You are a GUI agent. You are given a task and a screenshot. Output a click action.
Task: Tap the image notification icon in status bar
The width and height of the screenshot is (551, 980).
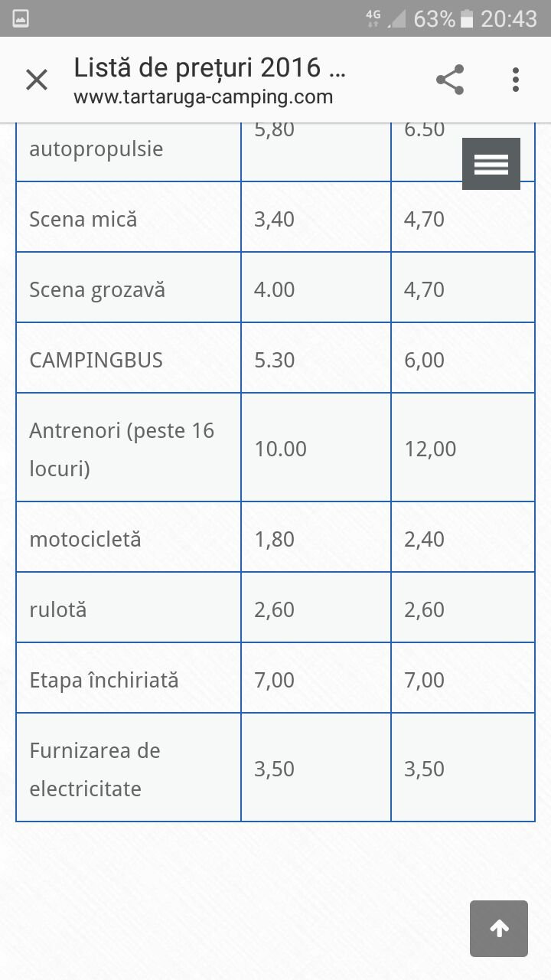point(21,18)
